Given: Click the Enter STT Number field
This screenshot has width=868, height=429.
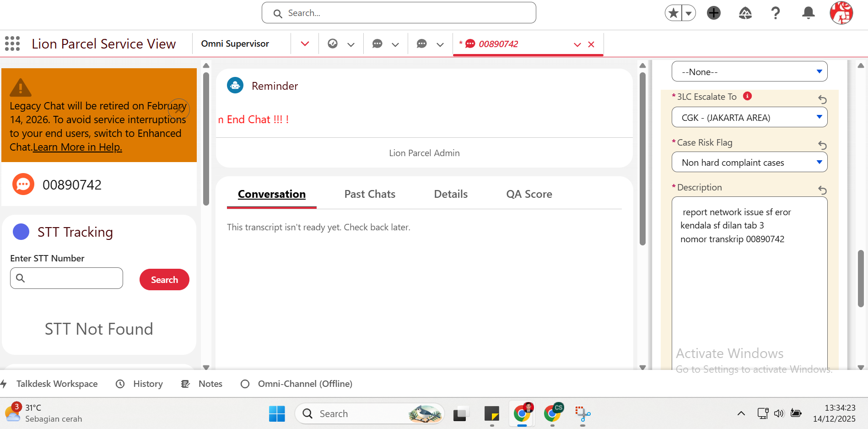Looking at the screenshot, I should [66, 278].
